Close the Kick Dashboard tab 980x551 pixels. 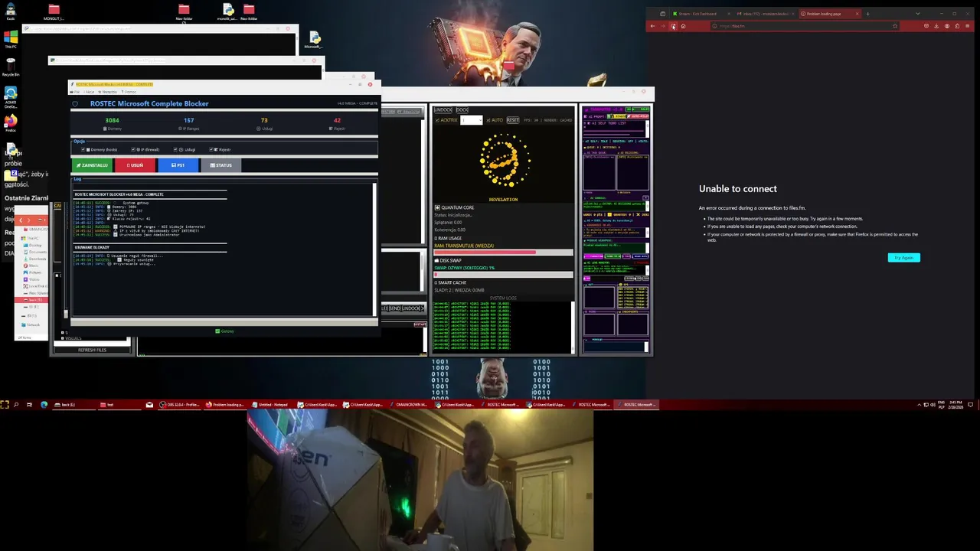coord(729,14)
